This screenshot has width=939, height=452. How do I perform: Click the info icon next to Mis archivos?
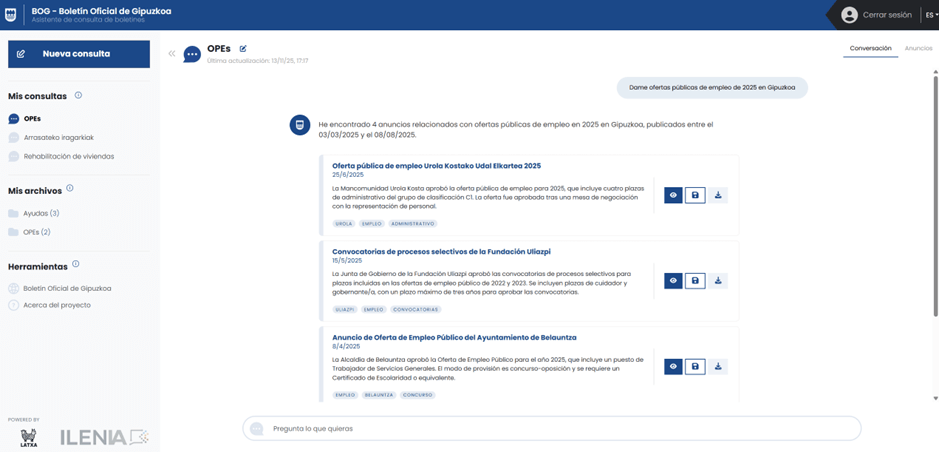tap(70, 189)
